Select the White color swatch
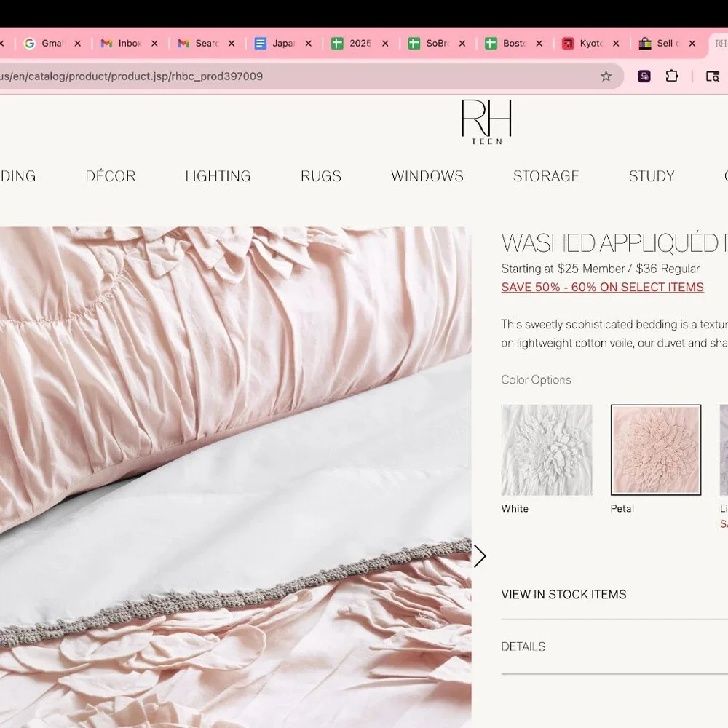This screenshot has height=728, width=728. (x=547, y=449)
